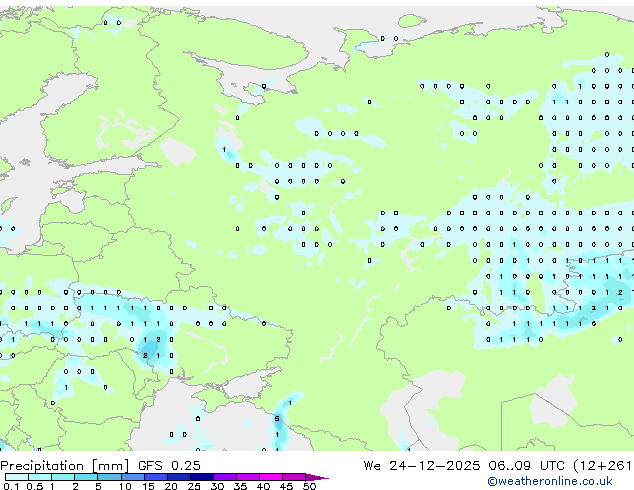Open the weatheronline.co.uk copyright link
The image size is (634, 490).
pos(550,481)
